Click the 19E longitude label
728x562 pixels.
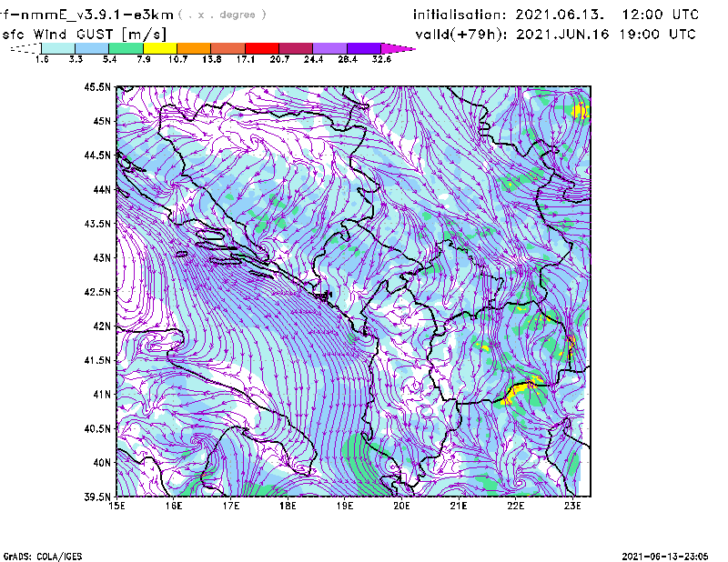tap(345, 506)
